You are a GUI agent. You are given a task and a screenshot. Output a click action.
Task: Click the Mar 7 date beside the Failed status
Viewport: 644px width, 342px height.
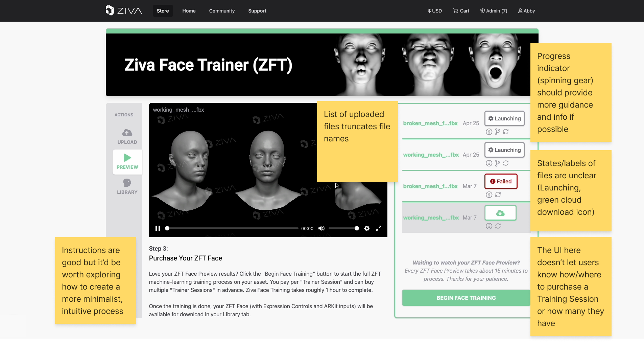coord(470,186)
